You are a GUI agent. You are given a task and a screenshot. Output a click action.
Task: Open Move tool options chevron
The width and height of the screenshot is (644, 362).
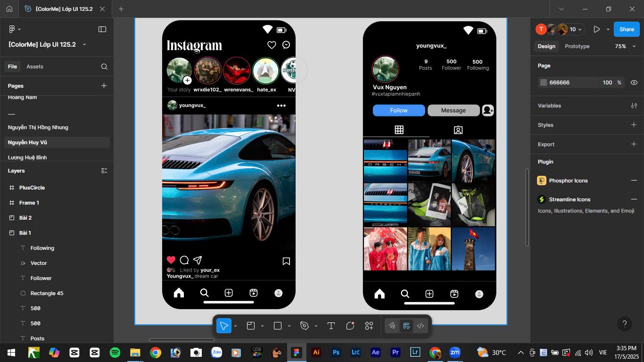coord(235,326)
